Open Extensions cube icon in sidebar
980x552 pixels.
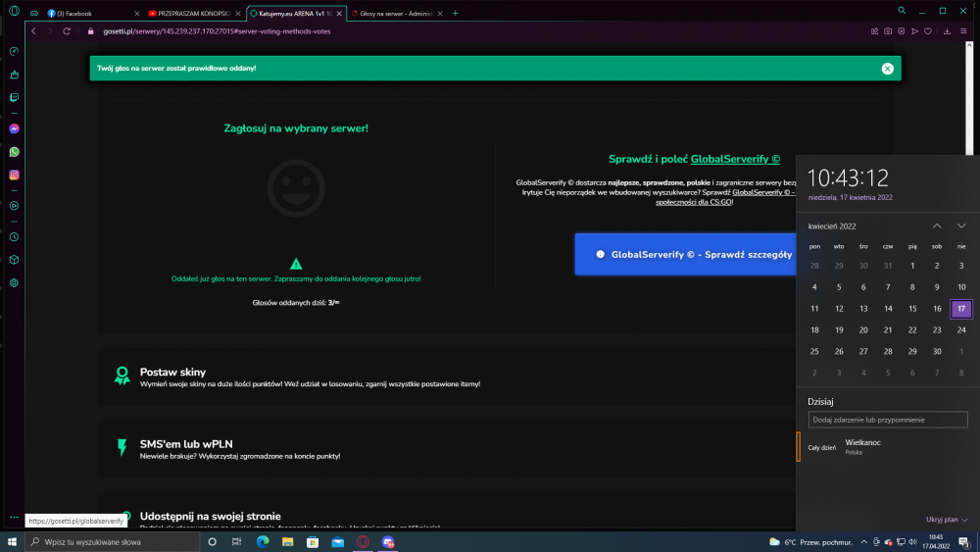click(x=15, y=260)
